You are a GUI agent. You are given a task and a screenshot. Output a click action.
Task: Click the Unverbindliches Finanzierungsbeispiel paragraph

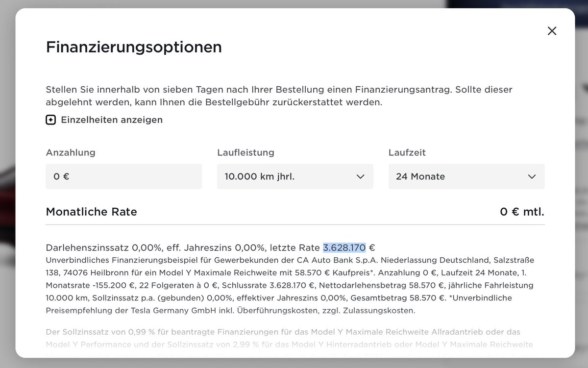290,285
